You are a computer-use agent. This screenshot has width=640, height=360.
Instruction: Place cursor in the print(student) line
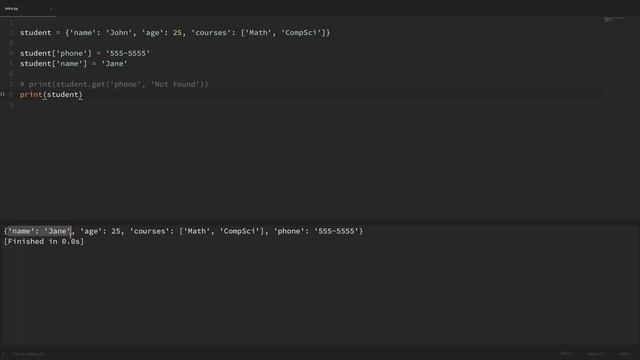point(51,95)
